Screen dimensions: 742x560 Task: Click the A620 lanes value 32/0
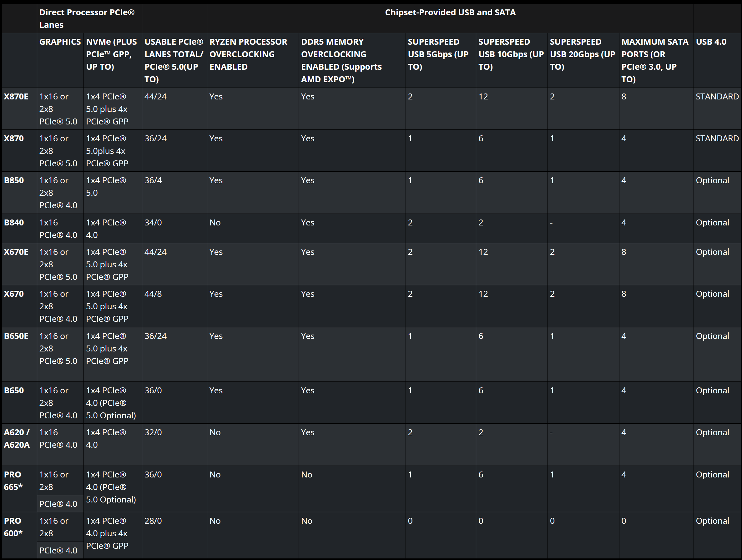point(153,432)
